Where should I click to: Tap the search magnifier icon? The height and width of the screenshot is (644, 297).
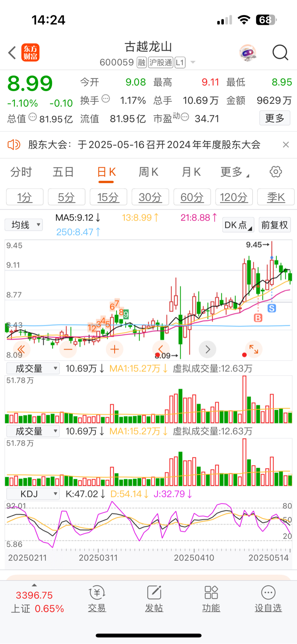click(280, 53)
